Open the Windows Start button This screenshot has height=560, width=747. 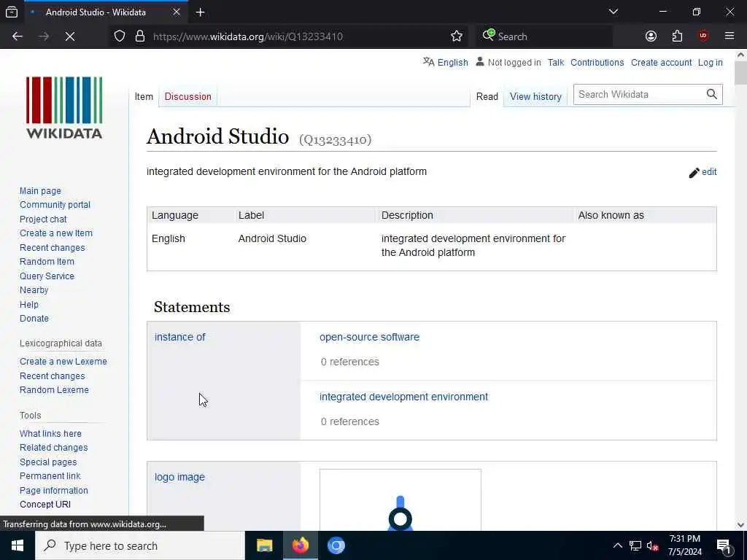pyautogui.click(x=18, y=545)
